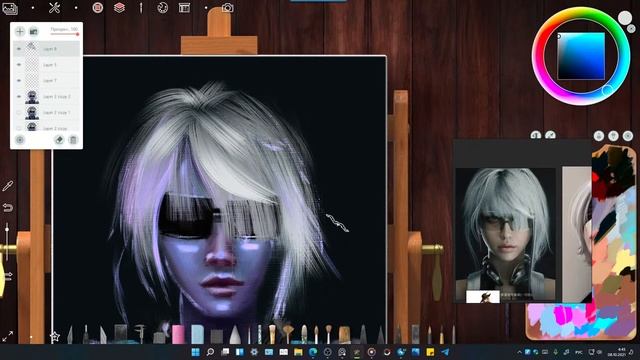Viewport: 640px width, 360px height.
Task: Click the camera icon in top toolbar
Action: [227, 8]
